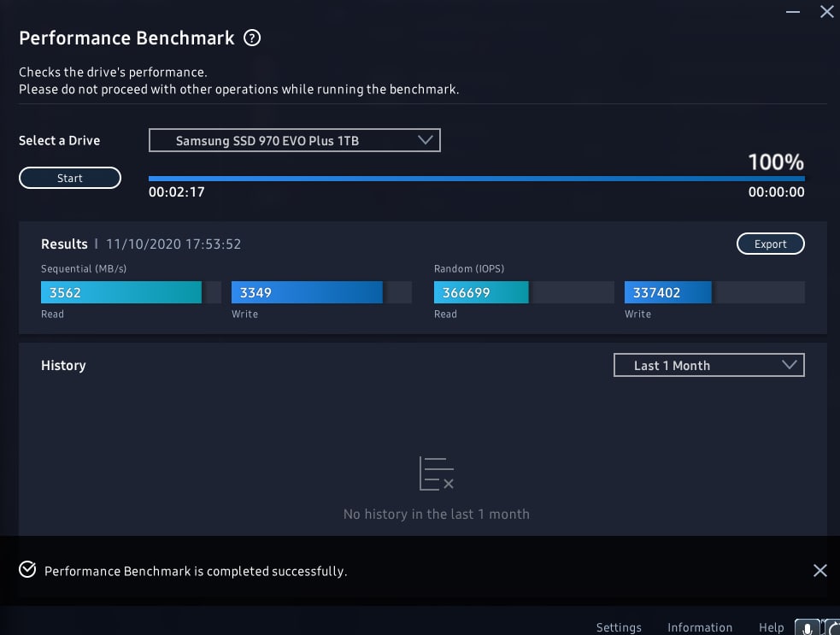Viewport: 840px width, 635px height.
Task: Open Help from the bottom bar
Action: 771,627
